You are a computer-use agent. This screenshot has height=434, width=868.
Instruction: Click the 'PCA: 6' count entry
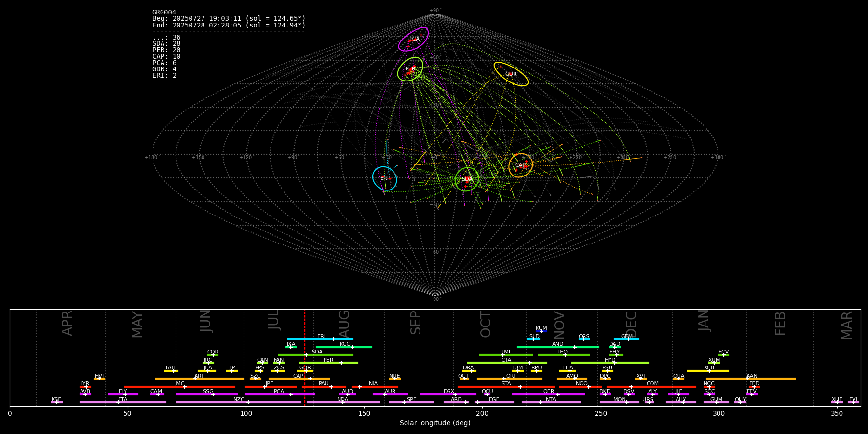[164, 63]
